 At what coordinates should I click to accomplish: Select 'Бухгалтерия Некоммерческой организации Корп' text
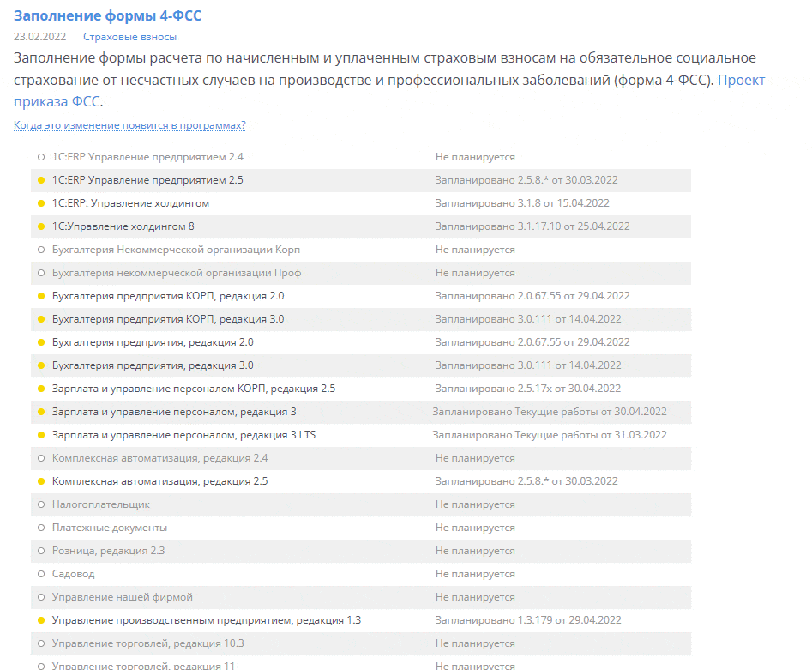coord(176,250)
